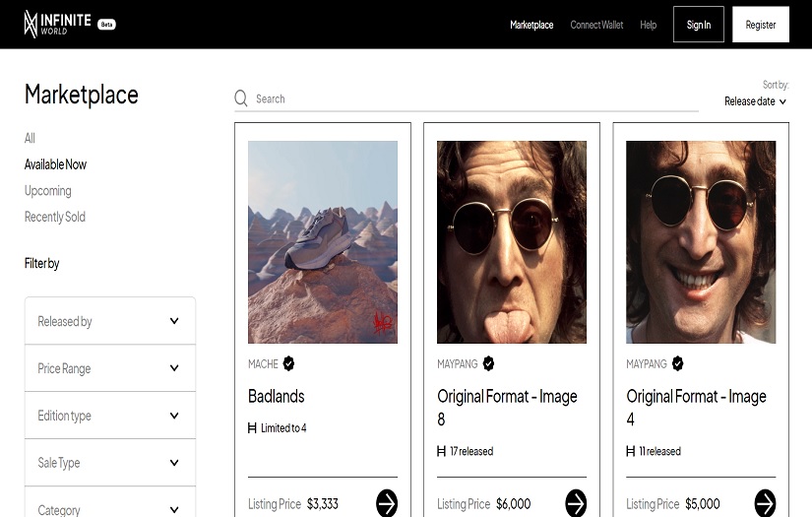Click the edition icon beside 17 released
The image size is (812, 517).
click(441, 451)
